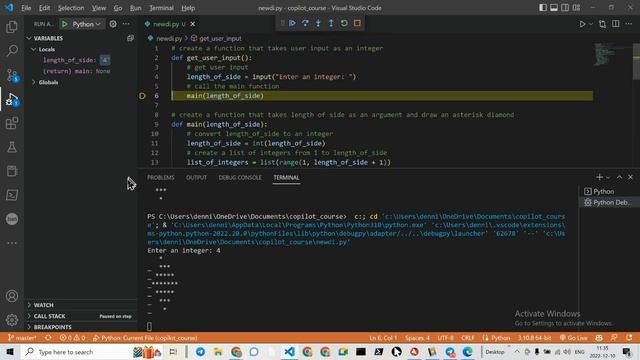Switch to the OUTPUT tab
Image resolution: width=640 pixels, height=360 pixels.
point(196,178)
